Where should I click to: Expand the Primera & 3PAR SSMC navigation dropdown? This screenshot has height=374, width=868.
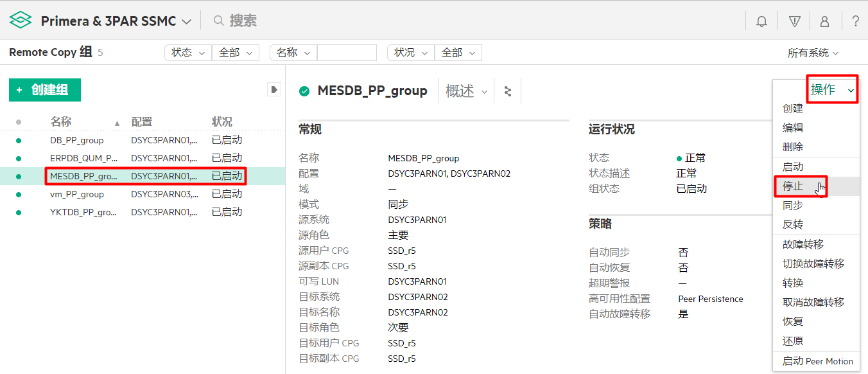(186, 21)
